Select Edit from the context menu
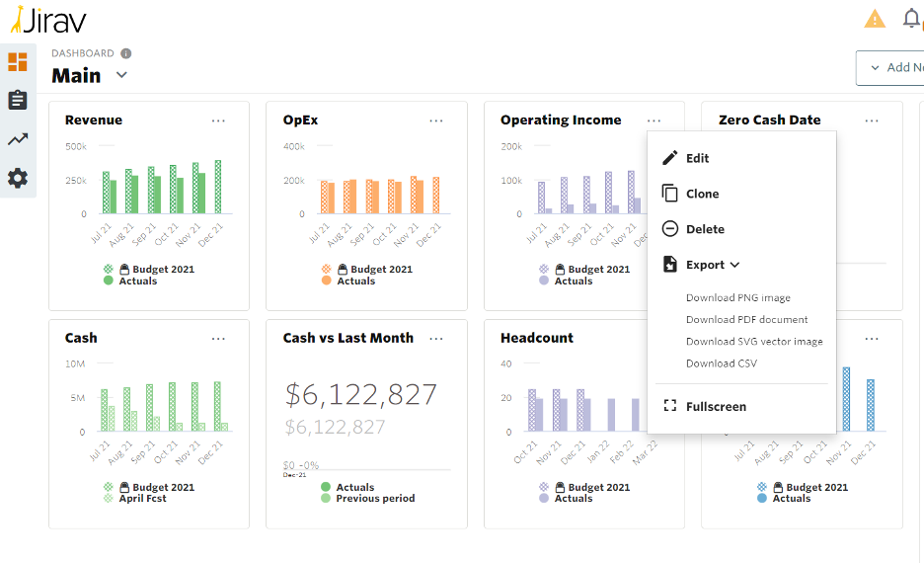Screen dimensions: 924x563 point(697,158)
